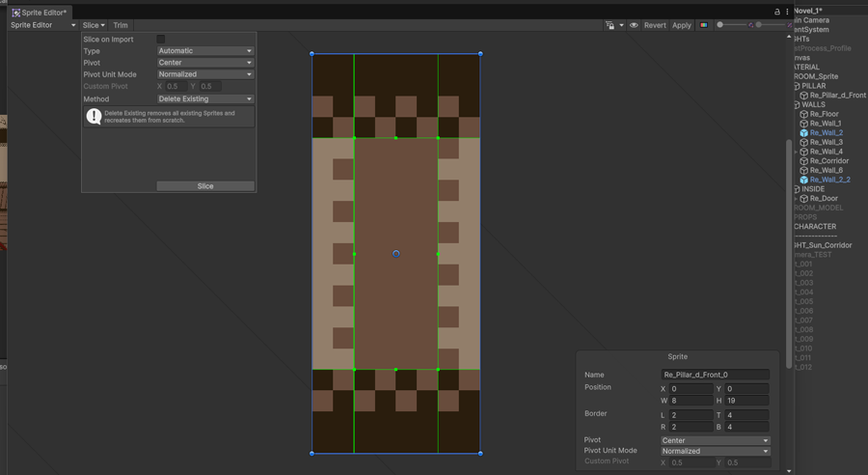
Task: Click the Re_Pillar_d_Front cube icon
Action: (x=803, y=96)
